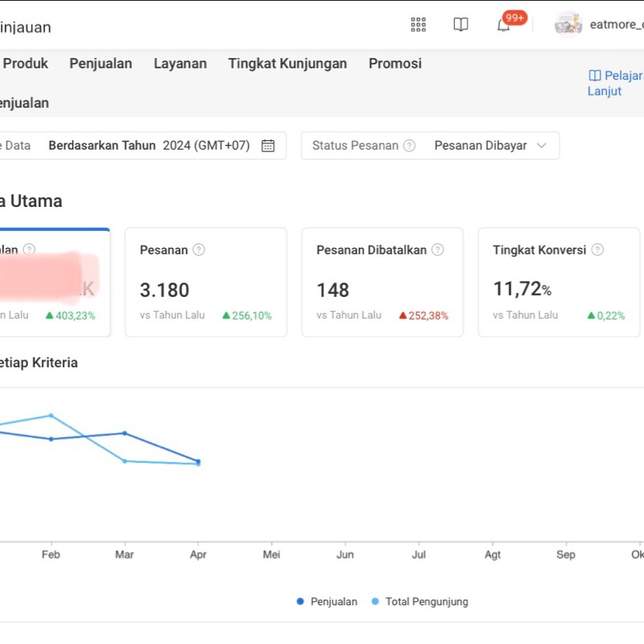This screenshot has width=644, height=644.
Task: Open the Berdasarkan Tahun 2024 date picker
Action: pos(149,146)
